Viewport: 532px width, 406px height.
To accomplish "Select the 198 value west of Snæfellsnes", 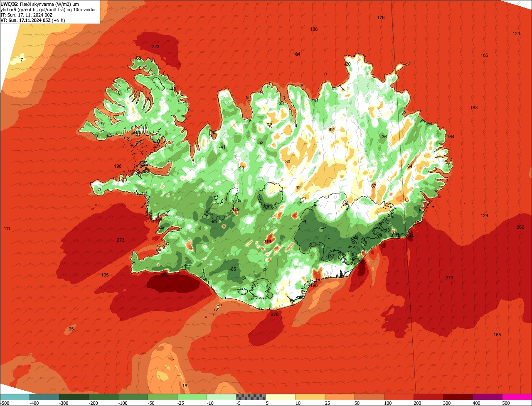I will coord(118,166).
